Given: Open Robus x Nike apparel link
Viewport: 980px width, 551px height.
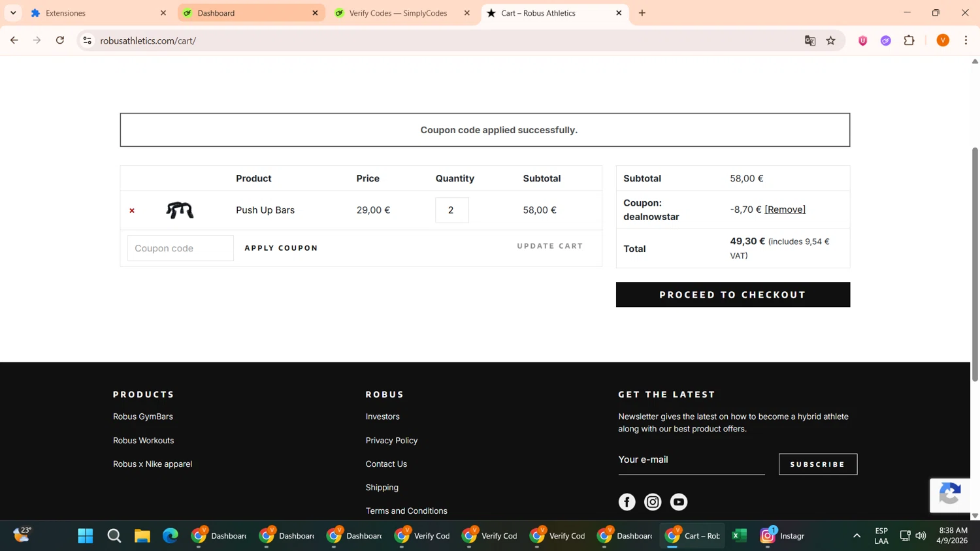Looking at the screenshot, I should (x=153, y=464).
